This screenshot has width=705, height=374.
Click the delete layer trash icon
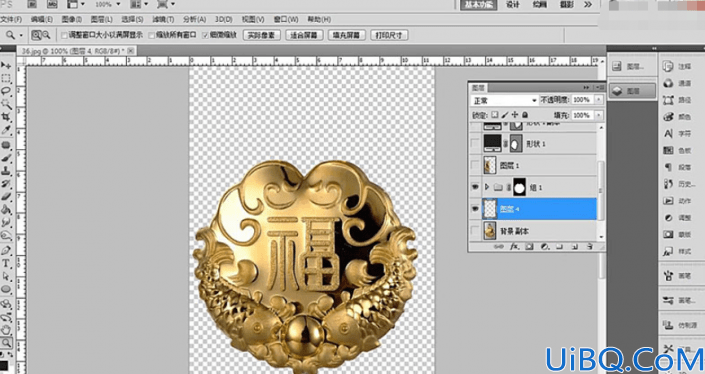coord(589,247)
